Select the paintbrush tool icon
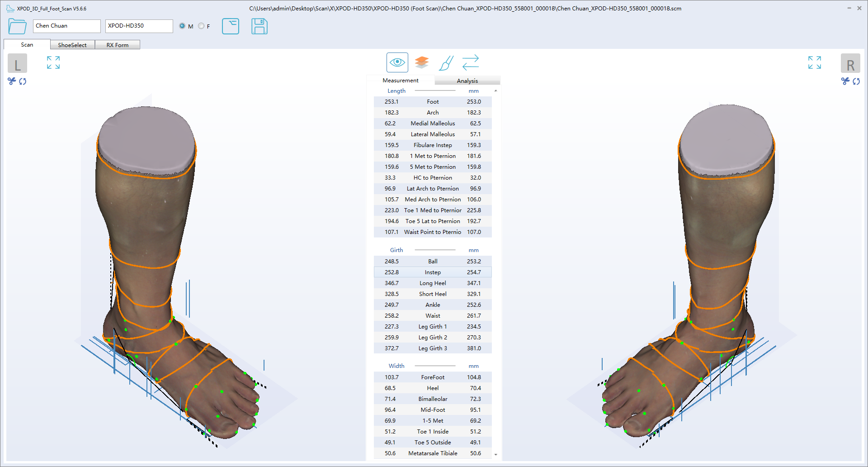 pos(446,63)
